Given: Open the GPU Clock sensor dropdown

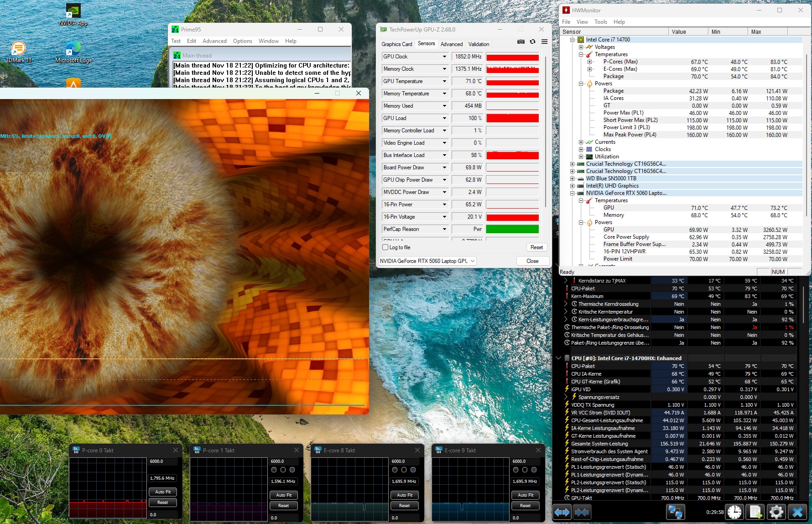Looking at the screenshot, I should 444,57.
